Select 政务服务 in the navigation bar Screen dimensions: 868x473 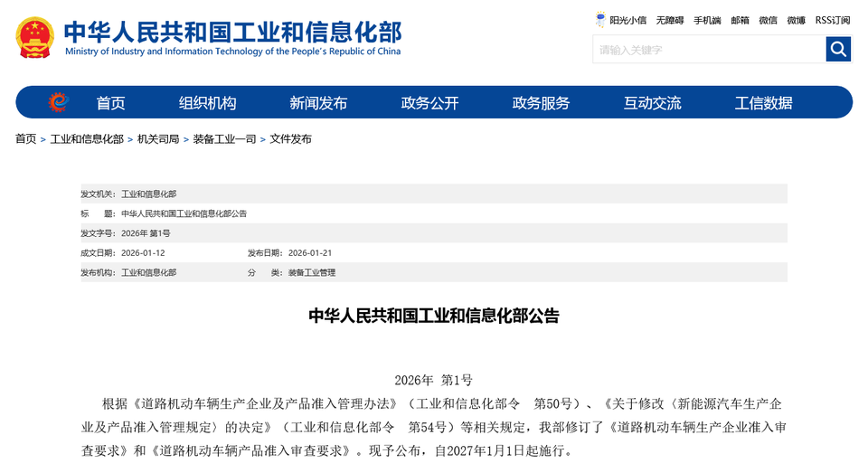point(541,103)
